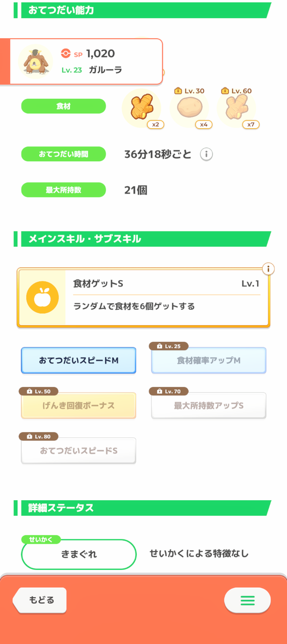Tap the きまぐれ nature box
Viewport: 287px width, 644px height.
point(78,554)
